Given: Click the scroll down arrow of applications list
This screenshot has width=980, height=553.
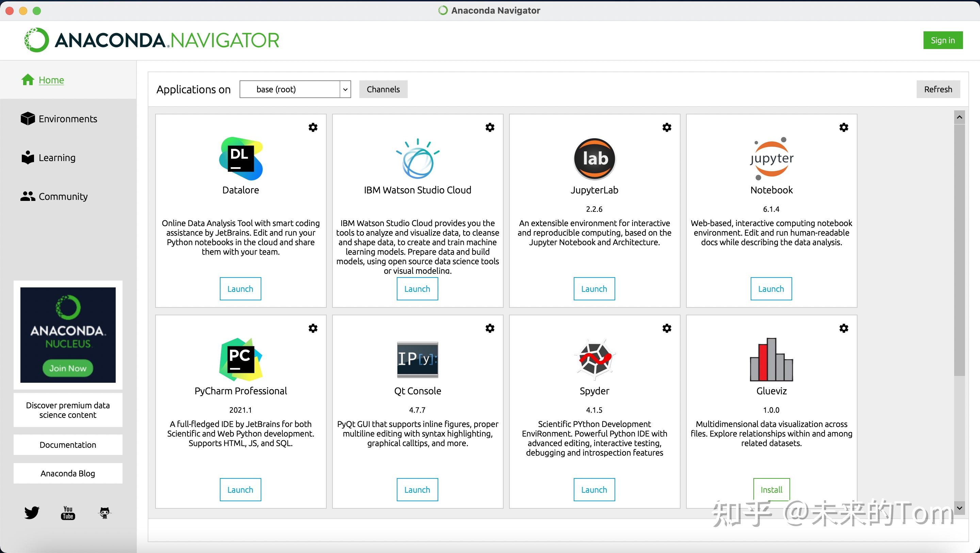Looking at the screenshot, I should (959, 508).
